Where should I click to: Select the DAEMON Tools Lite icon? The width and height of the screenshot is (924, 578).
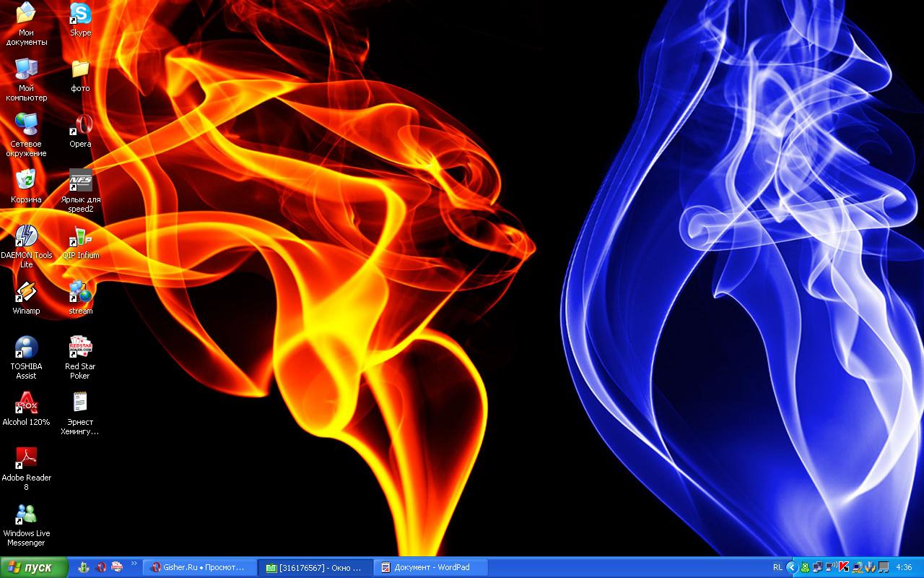coord(26,236)
